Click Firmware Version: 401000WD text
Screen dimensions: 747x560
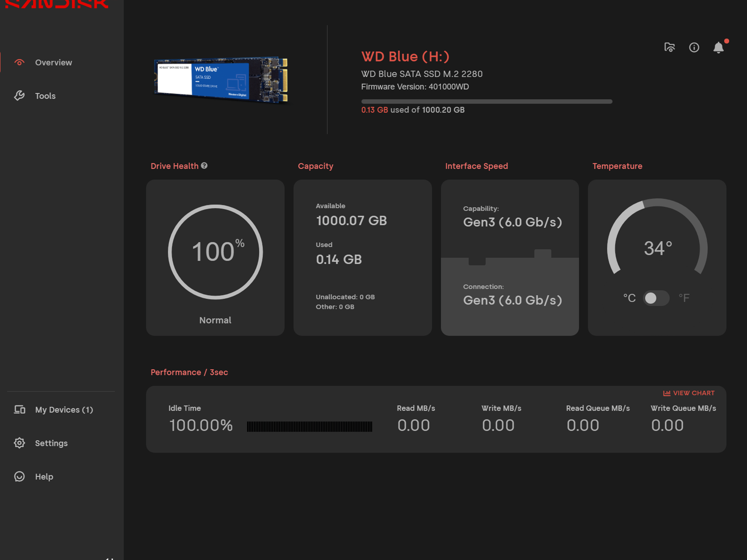coord(415,87)
